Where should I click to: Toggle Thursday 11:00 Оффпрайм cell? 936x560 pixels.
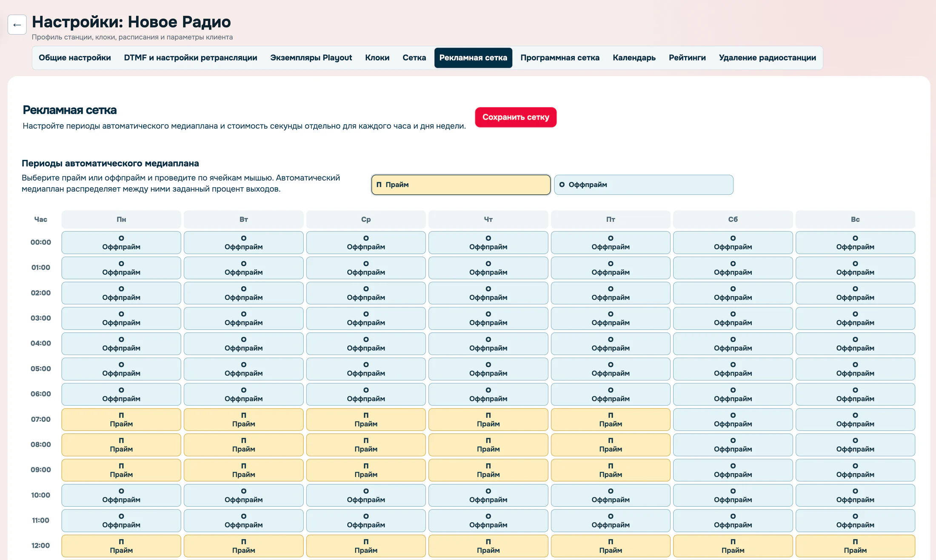[x=488, y=521]
